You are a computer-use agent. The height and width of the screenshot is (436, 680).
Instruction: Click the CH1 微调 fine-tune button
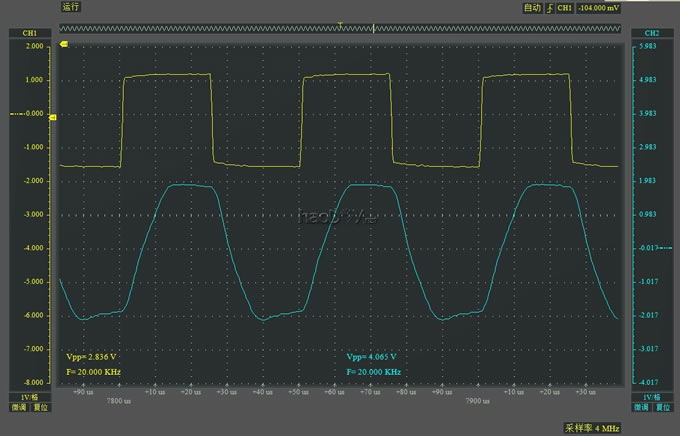(x=19, y=408)
